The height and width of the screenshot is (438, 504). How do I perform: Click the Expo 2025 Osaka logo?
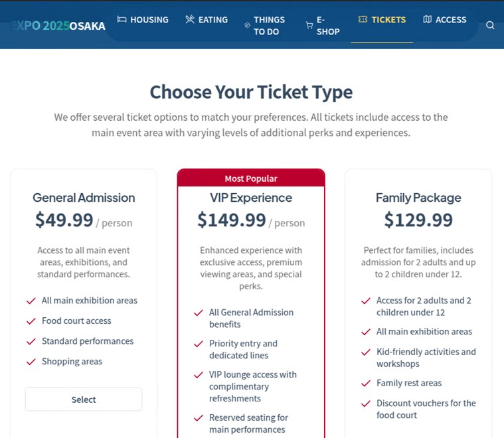click(58, 26)
